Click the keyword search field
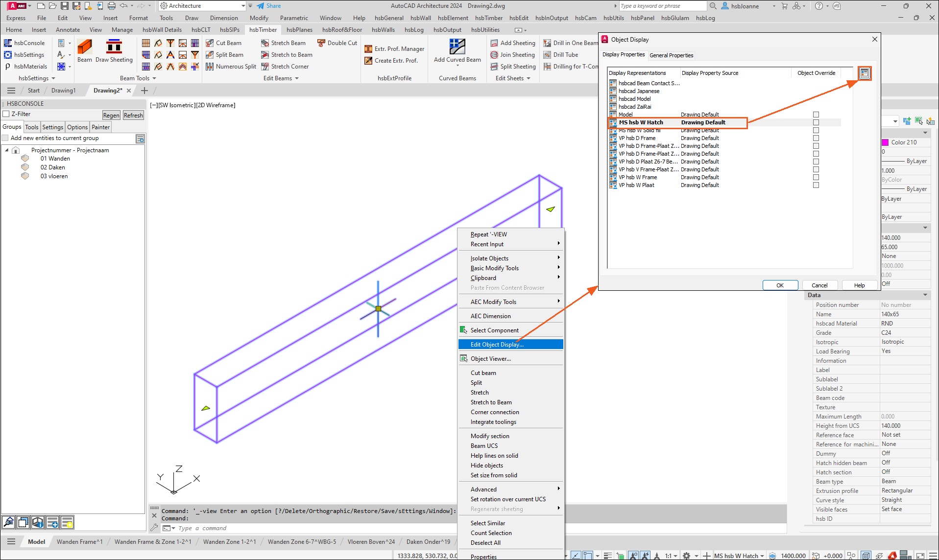This screenshot has width=939, height=560. (663, 6)
